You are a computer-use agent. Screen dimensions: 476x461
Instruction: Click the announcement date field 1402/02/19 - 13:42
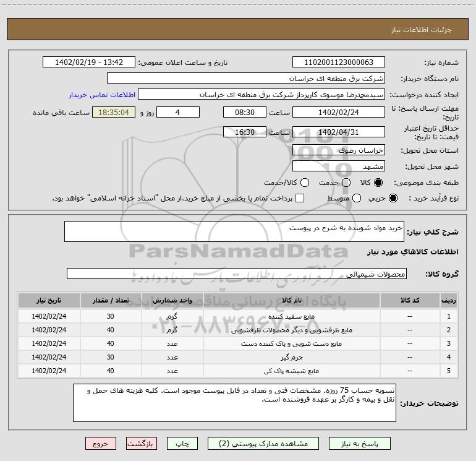[x=88, y=62]
